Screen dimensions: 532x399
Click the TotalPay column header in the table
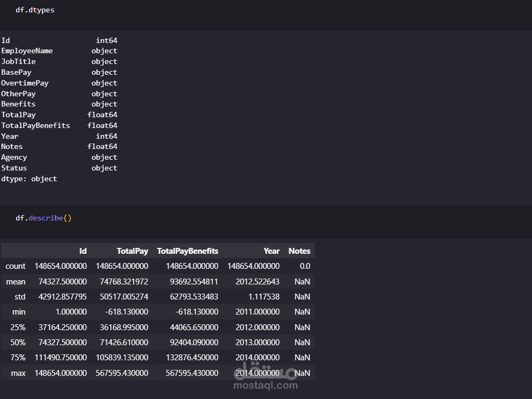pyautogui.click(x=132, y=251)
